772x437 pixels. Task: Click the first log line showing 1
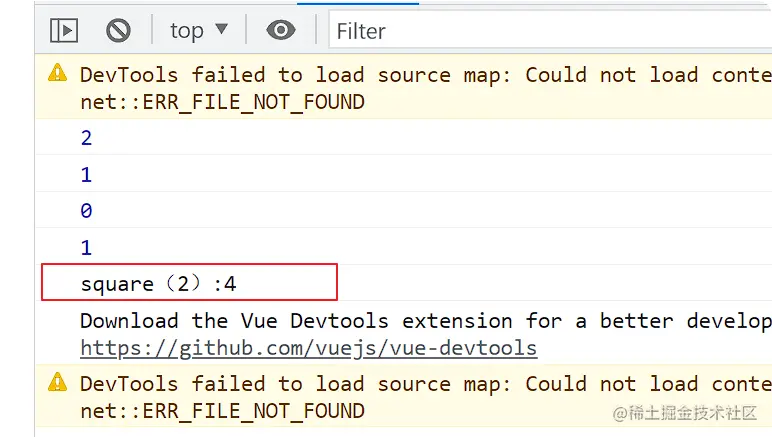coord(404,174)
